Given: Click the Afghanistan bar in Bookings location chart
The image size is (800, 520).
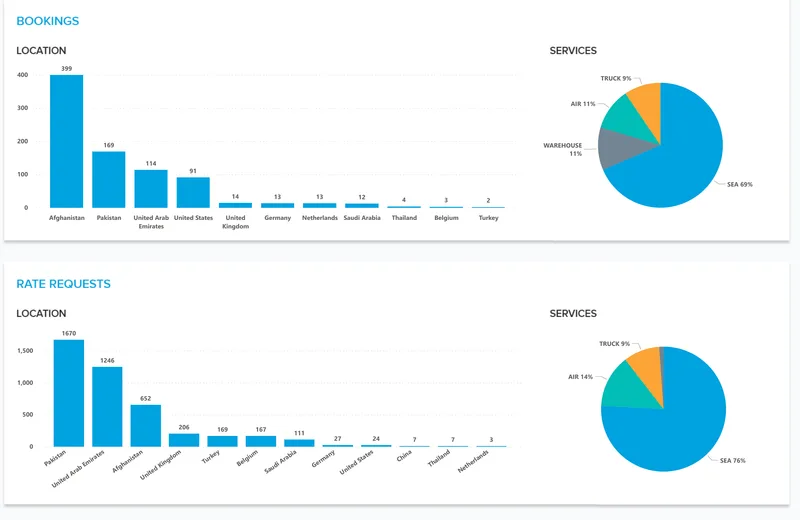Looking at the screenshot, I should tap(66, 141).
